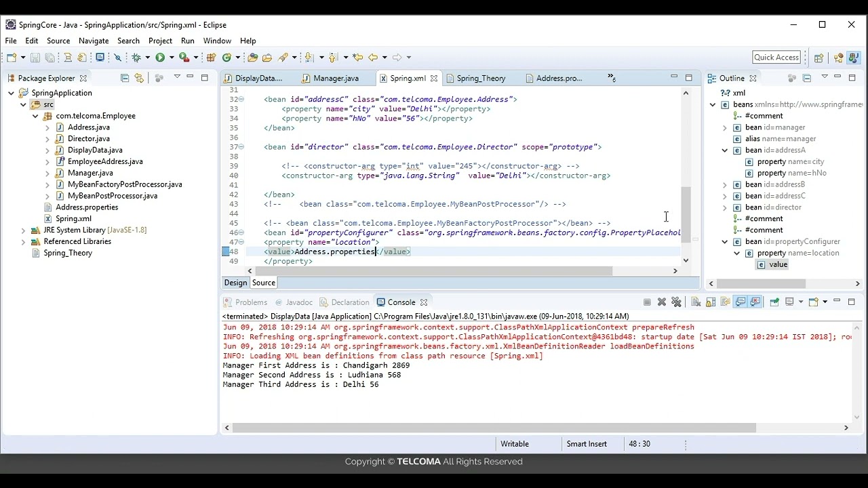868x488 pixels.
Task: Click the Run Last Tool external tools icon
Action: point(184,58)
